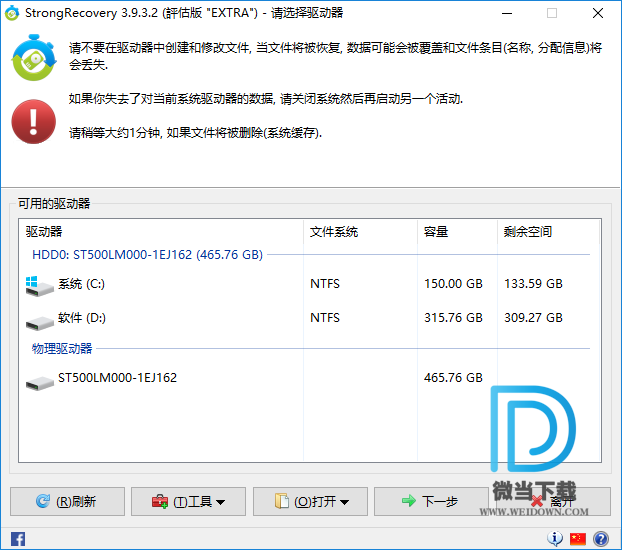This screenshot has height=550, width=622.
Task: Click the 465.76 GB physical drive capacity
Action: pyautogui.click(x=453, y=378)
